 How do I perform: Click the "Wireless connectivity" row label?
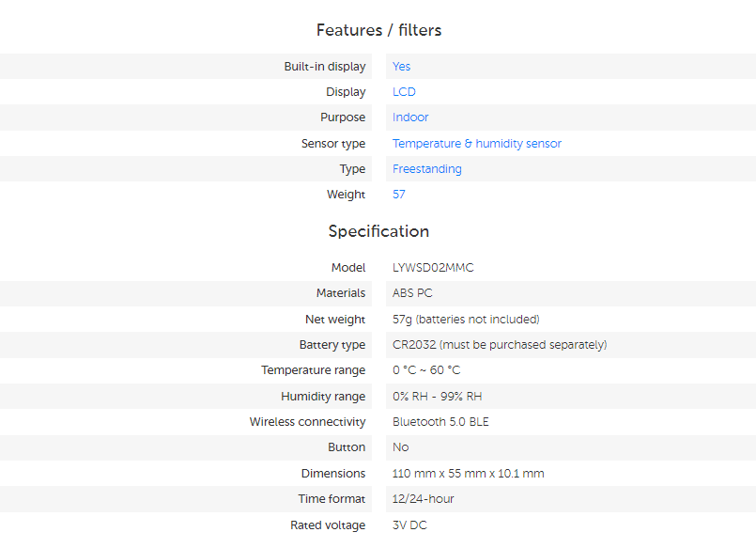pyautogui.click(x=307, y=422)
